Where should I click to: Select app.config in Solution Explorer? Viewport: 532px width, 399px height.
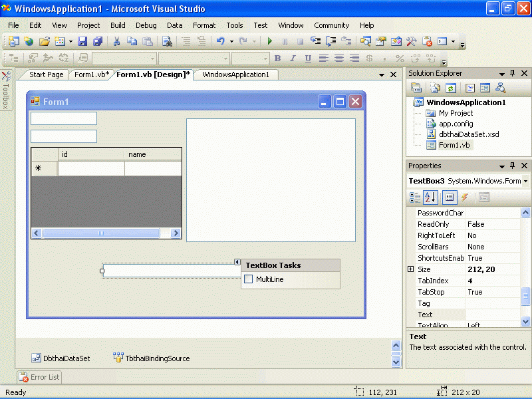click(x=456, y=124)
